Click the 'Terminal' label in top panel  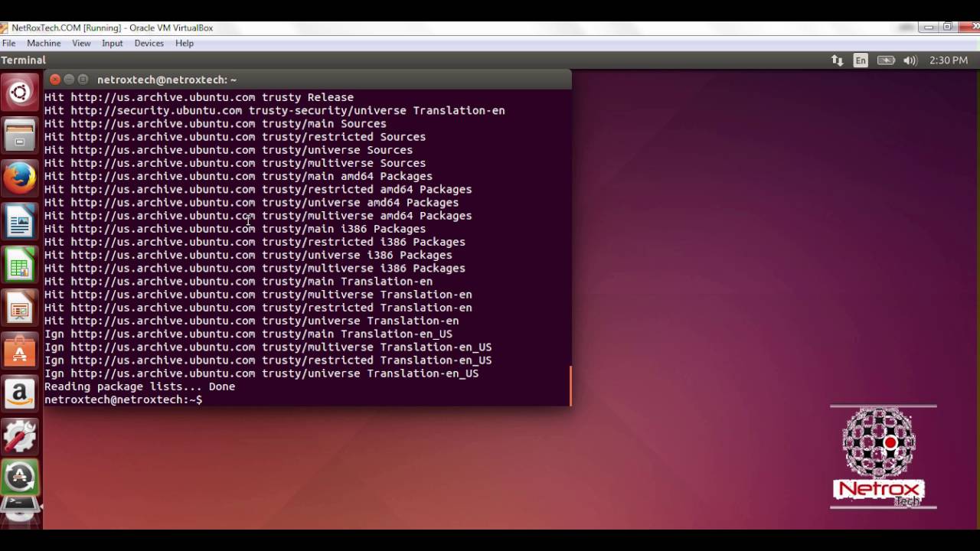[24, 60]
